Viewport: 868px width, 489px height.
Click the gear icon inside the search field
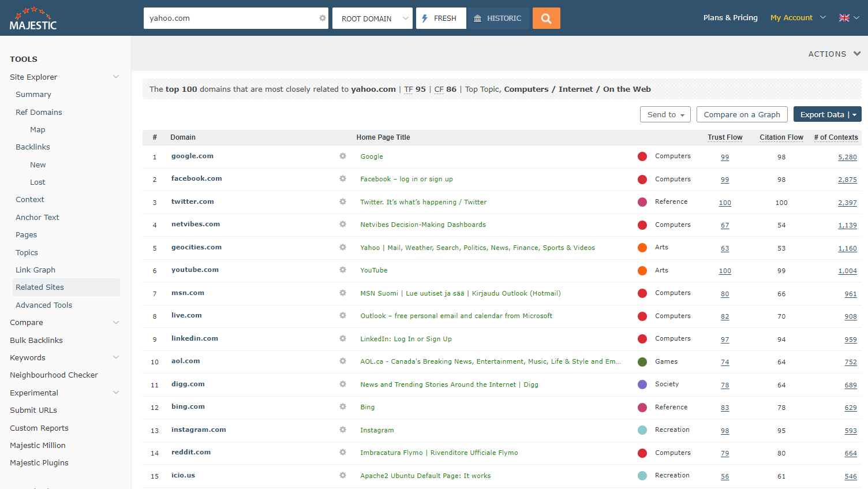(x=323, y=18)
